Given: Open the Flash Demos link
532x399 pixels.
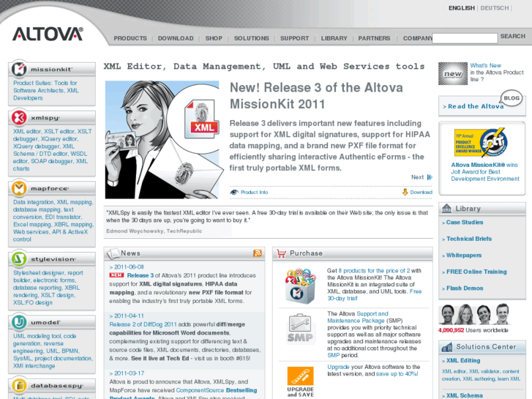Looking at the screenshot, I should tap(465, 288).
